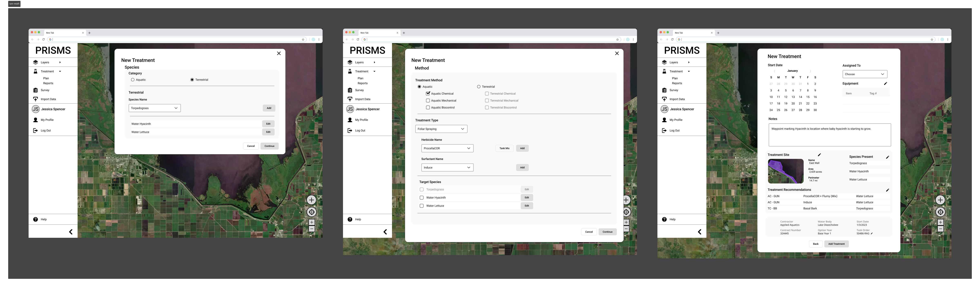This screenshot has height=287, width=980.
Task: Click the large plus map button in Species window
Action: pos(312,200)
